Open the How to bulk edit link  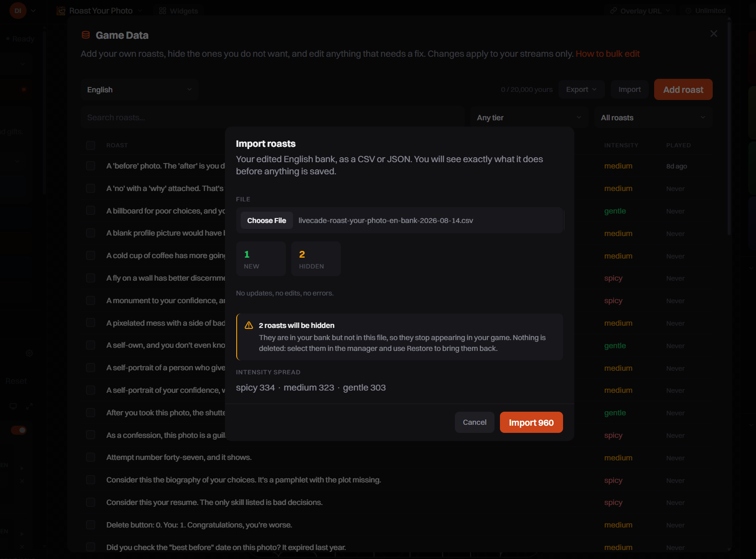click(607, 54)
